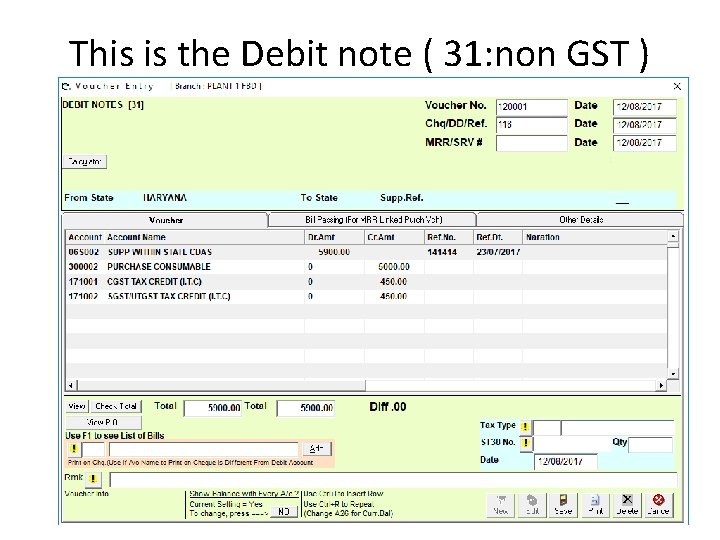
Task: Click the small Tax Type code field
Action: 546,428
